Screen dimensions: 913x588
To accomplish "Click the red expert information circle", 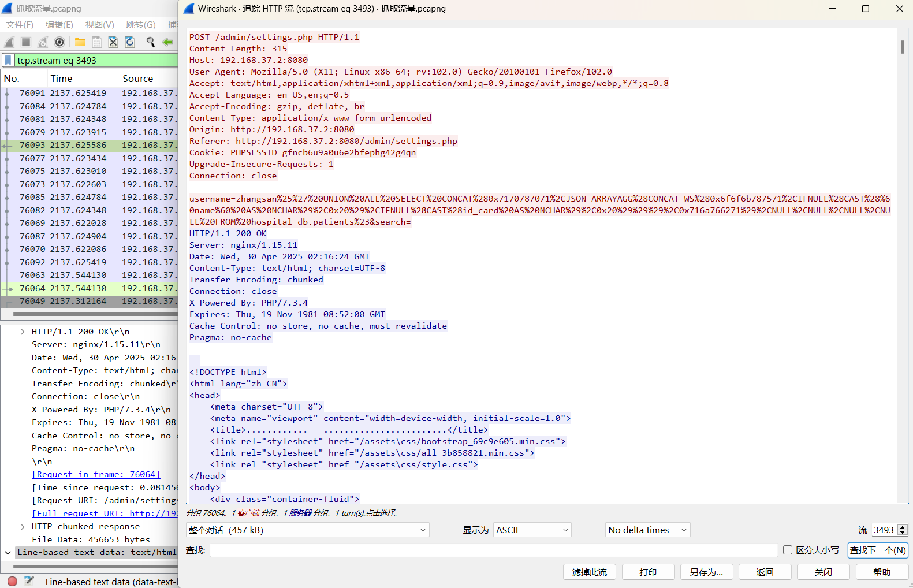I will 12,582.
